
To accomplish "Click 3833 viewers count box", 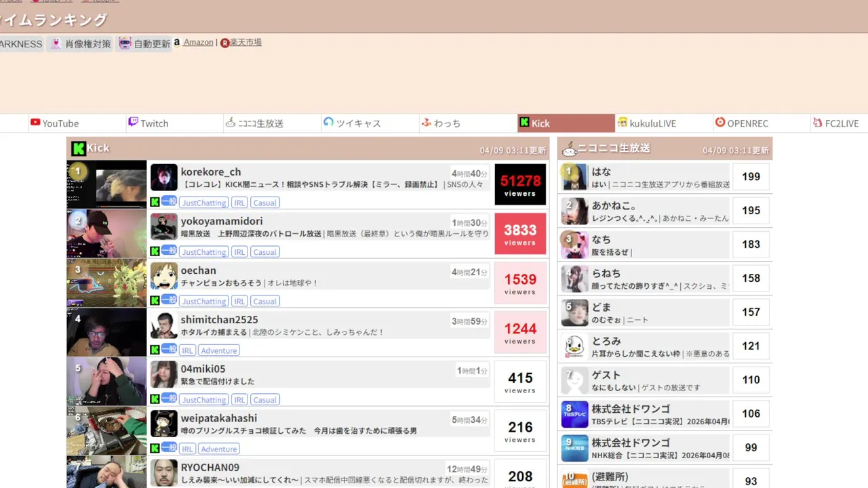I will coord(520,234).
